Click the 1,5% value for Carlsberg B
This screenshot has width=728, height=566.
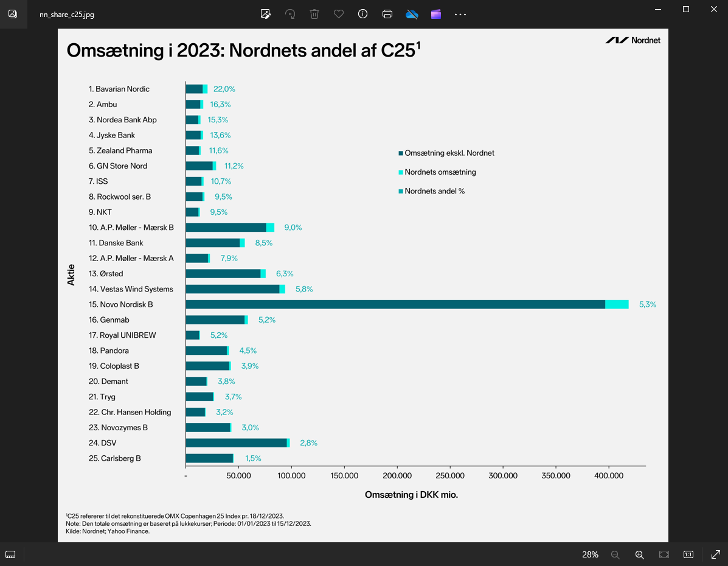tap(253, 458)
